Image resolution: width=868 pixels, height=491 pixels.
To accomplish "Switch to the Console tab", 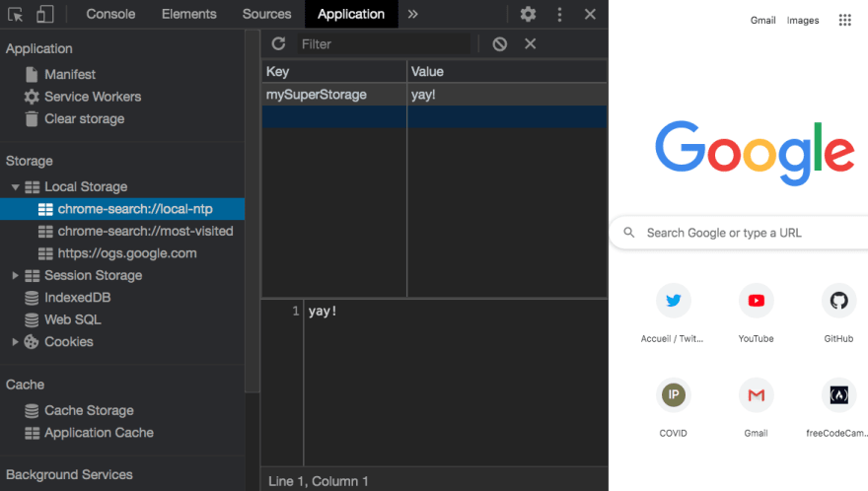I will pyautogui.click(x=110, y=15).
